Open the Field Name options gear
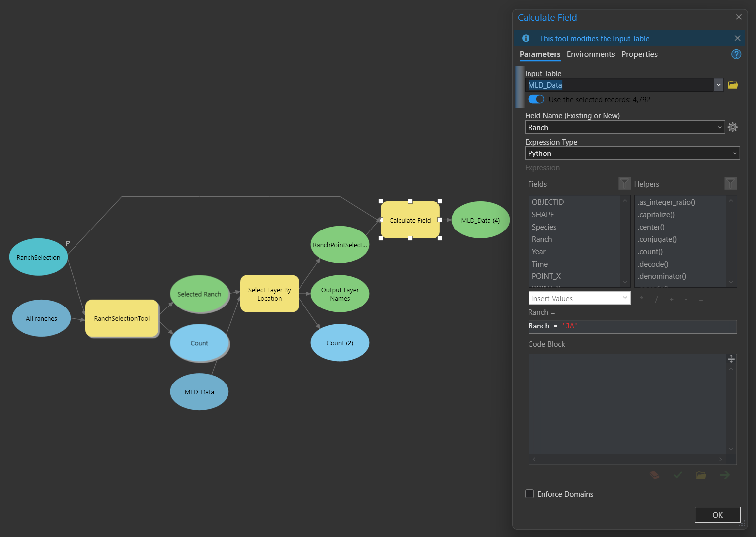 click(x=733, y=127)
